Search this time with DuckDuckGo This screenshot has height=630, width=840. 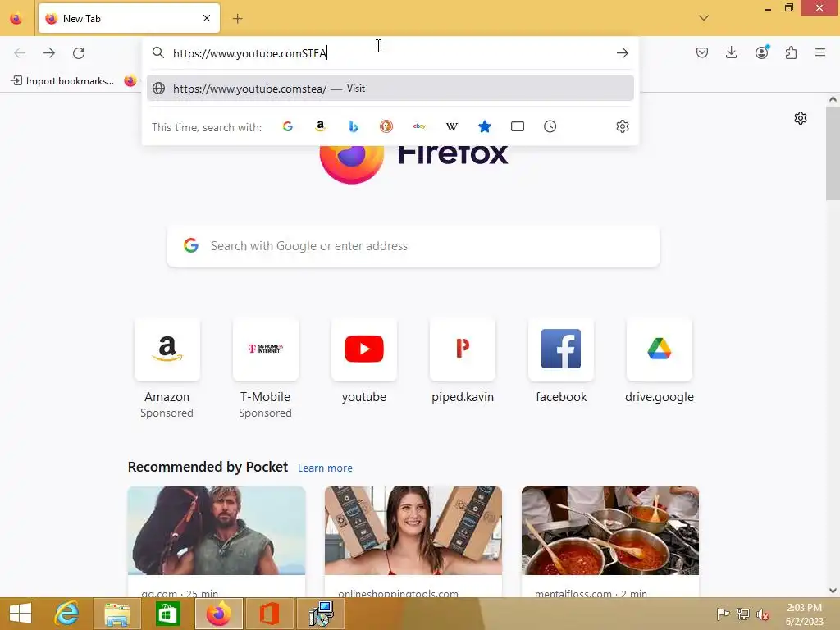tap(386, 126)
